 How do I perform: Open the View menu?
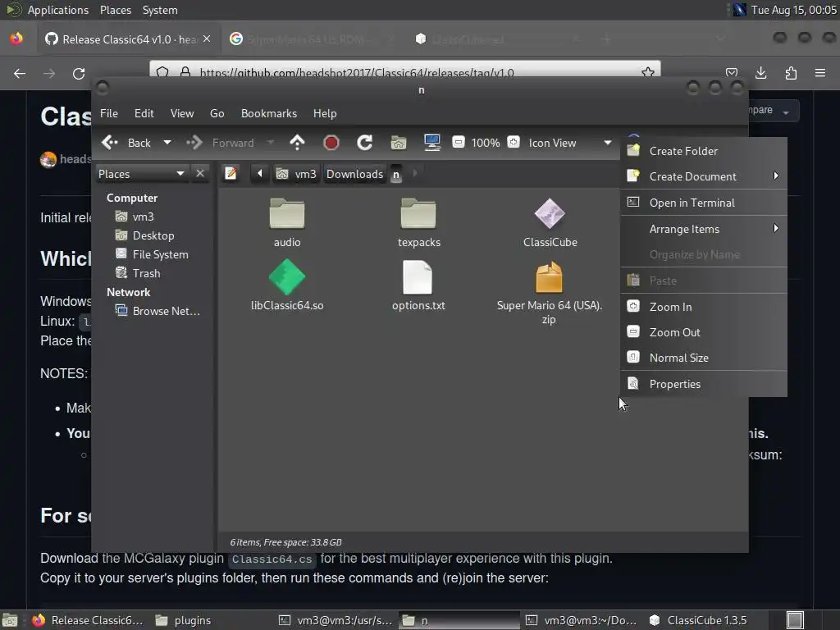[x=182, y=113]
